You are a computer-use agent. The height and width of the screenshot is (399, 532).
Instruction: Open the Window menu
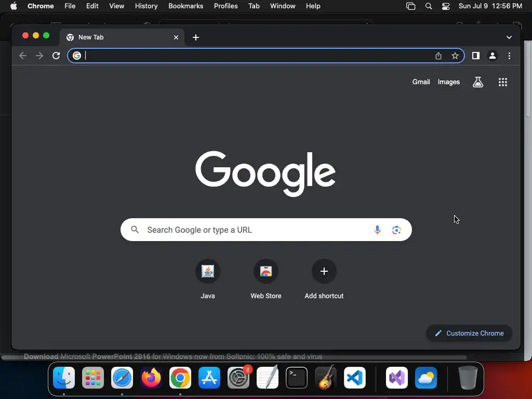click(x=283, y=6)
